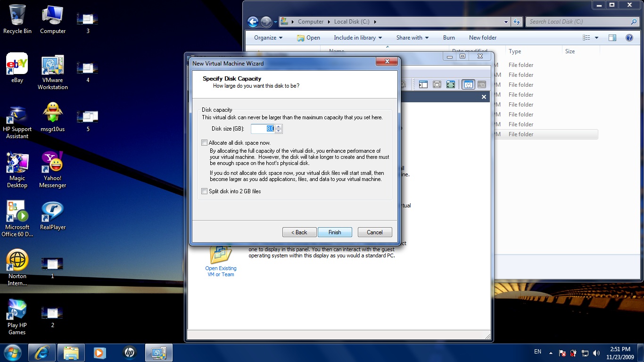644x362 pixels.
Task: Go back with the < Back button
Action: 299,232
